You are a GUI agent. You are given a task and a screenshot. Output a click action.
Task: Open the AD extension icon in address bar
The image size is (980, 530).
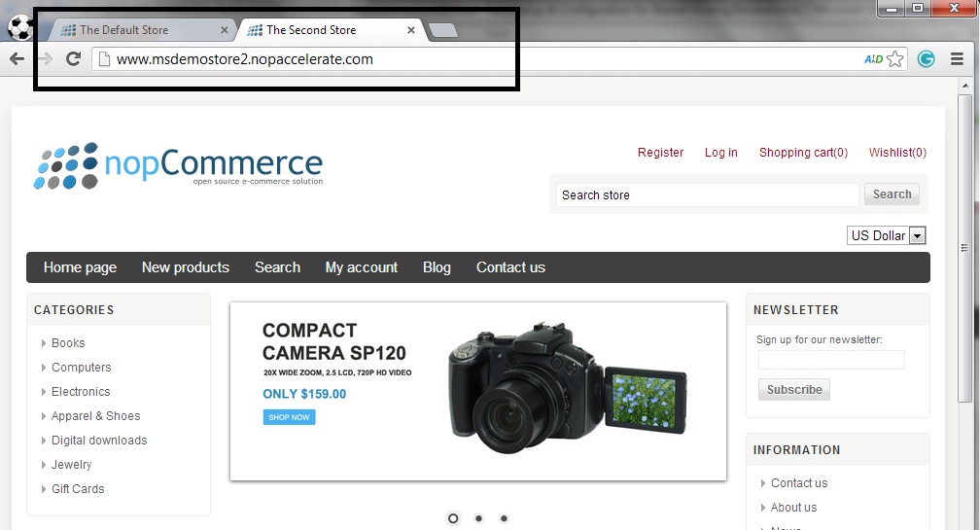pyautogui.click(x=873, y=59)
